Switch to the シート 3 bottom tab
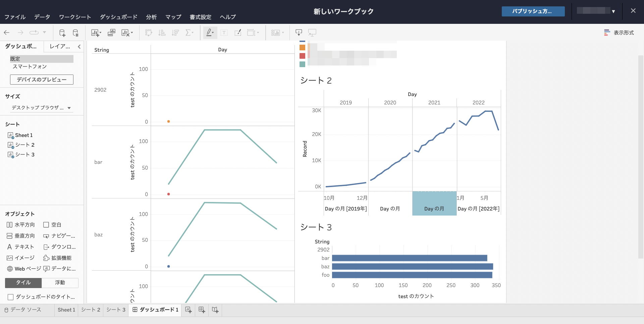 click(x=116, y=310)
